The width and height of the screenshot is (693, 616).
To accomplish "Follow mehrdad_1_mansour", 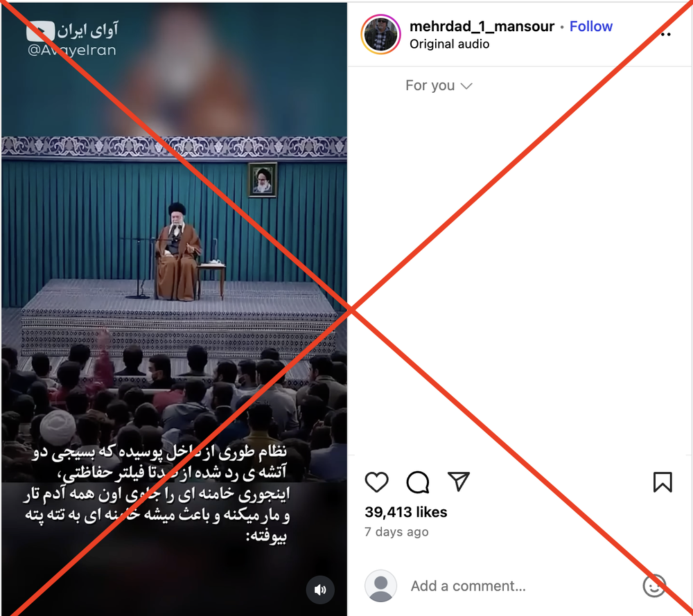I will pyautogui.click(x=590, y=26).
